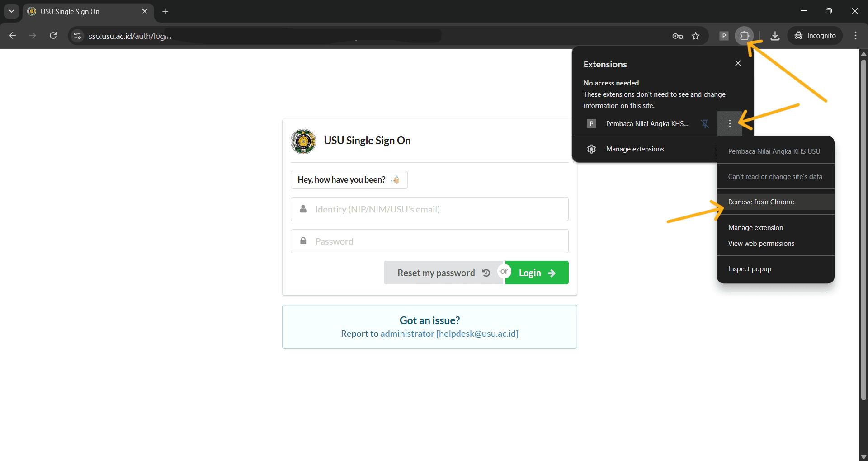Click the 'No access needed' label
The image size is (868, 461).
point(611,83)
